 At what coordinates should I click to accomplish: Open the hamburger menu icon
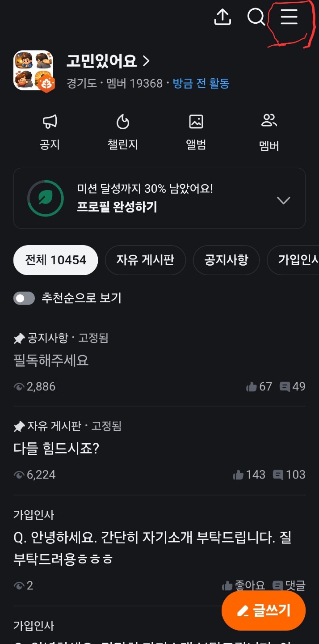coord(289,17)
